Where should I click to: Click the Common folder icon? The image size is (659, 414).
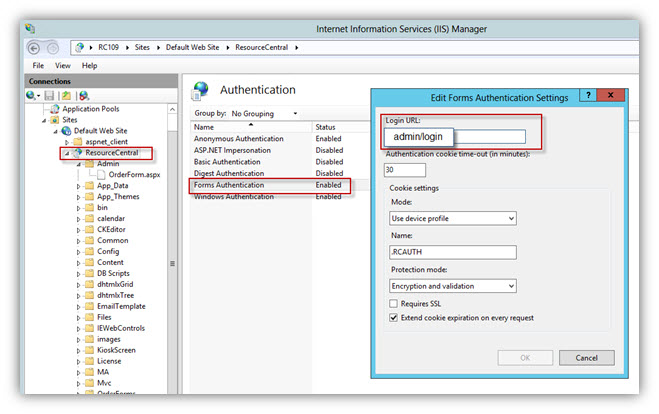[x=90, y=240]
